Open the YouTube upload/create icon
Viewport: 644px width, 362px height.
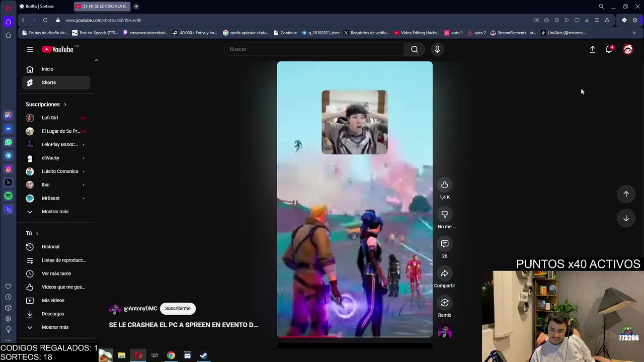[x=593, y=49]
